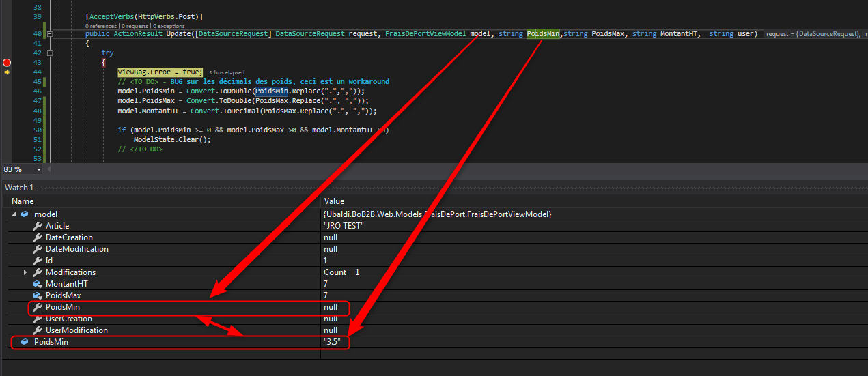Click the Name column header
The height and width of the screenshot is (376, 868).
23,201
